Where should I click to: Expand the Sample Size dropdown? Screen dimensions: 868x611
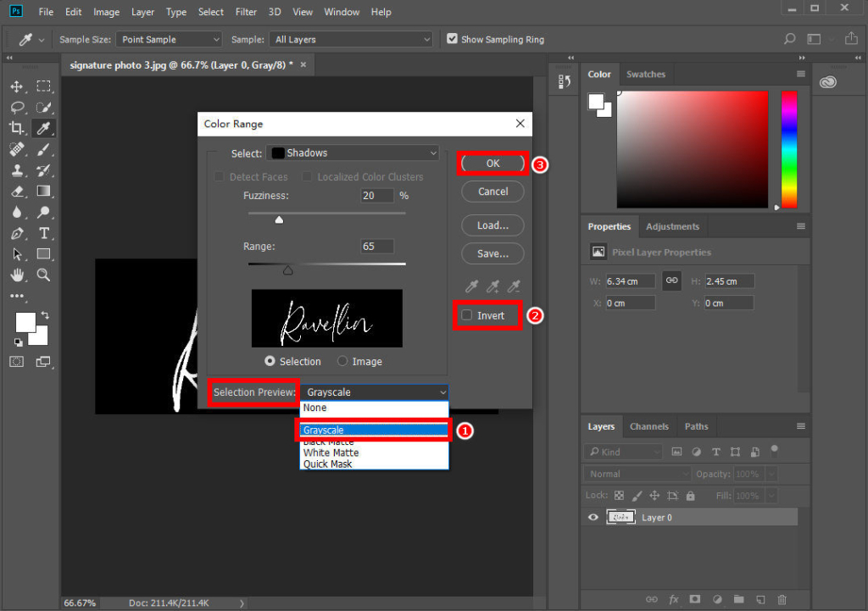pyautogui.click(x=170, y=39)
